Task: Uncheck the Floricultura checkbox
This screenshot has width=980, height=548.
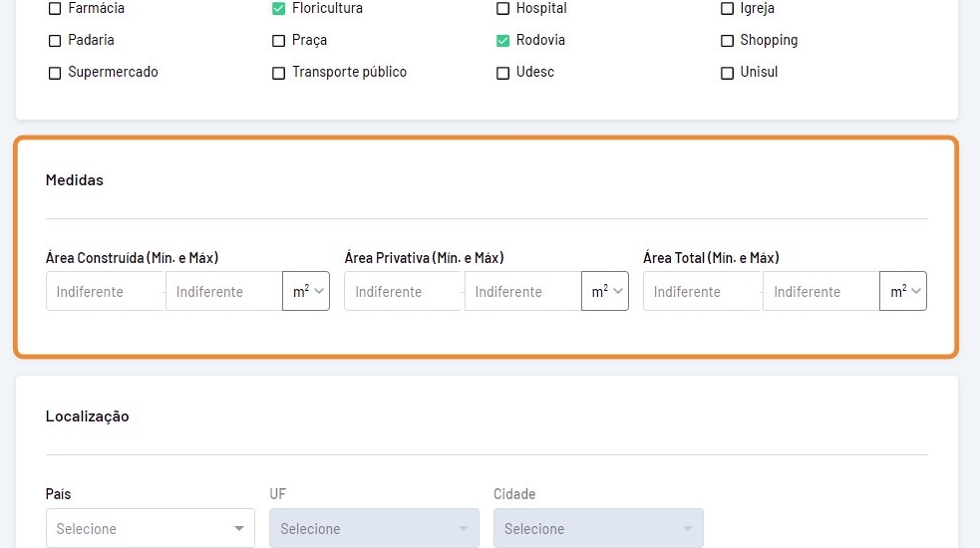Action: 279,9
